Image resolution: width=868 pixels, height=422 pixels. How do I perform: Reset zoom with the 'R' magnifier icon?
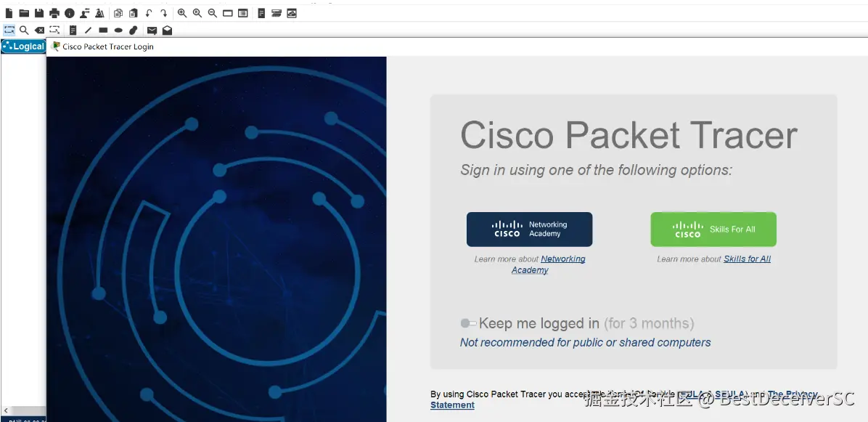197,13
